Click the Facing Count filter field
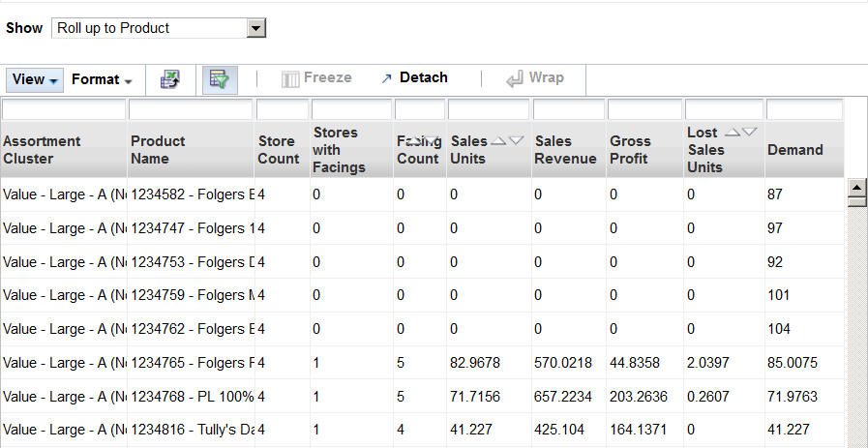Image resolution: width=868 pixels, height=448 pixels. (x=420, y=109)
